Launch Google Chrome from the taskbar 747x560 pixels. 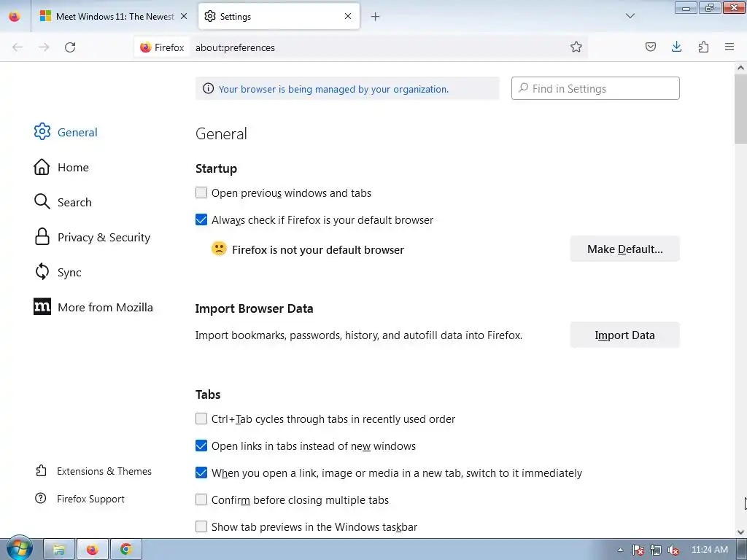click(125, 550)
